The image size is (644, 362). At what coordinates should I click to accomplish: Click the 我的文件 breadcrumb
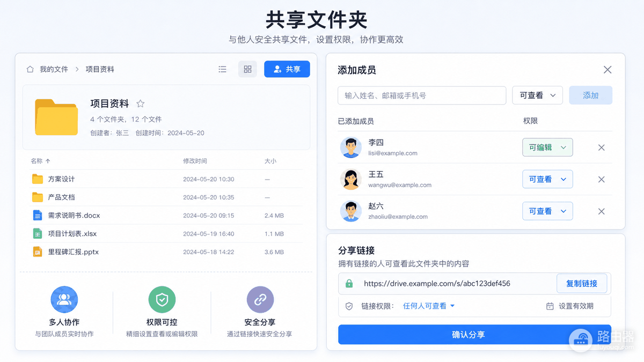(x=54, y=69)
